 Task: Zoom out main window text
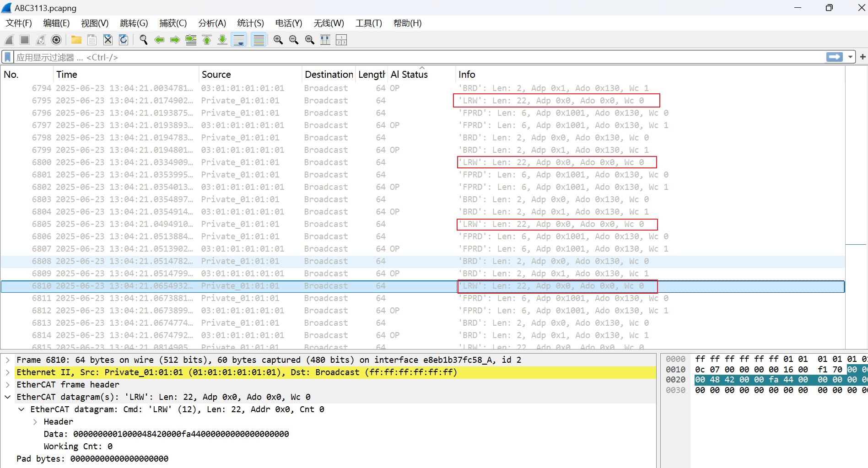(294, 40)
